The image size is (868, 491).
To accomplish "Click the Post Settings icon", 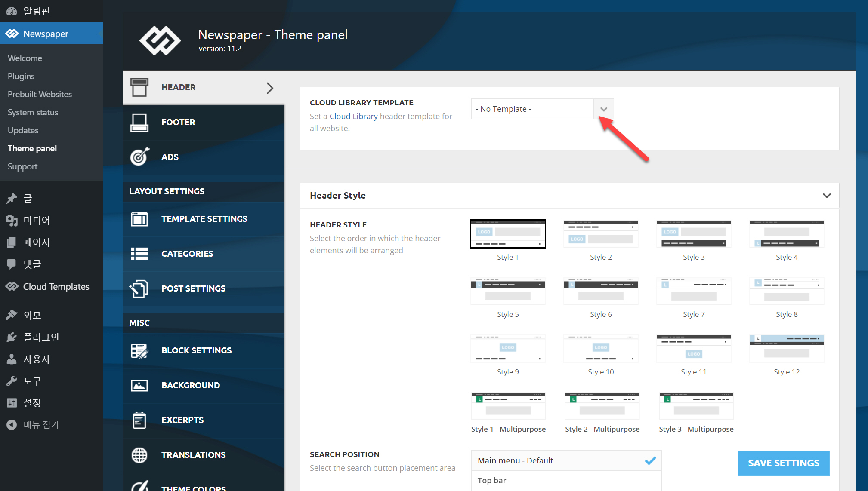I will [139, 288].
